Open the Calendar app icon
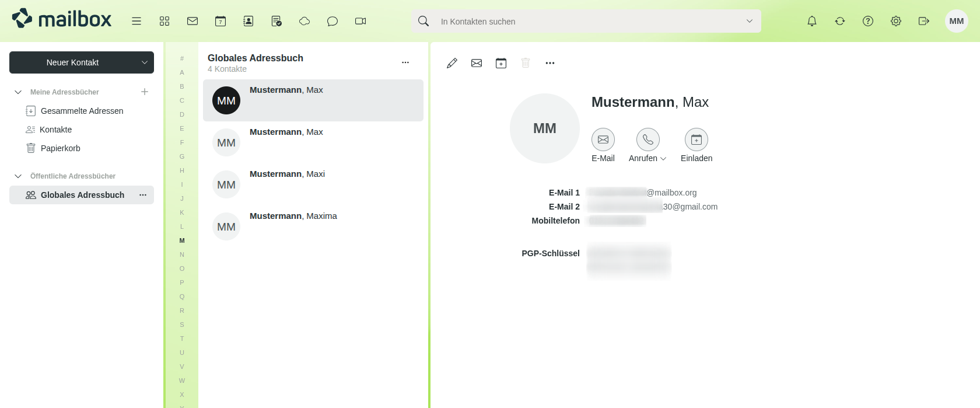The width and height of the screenshot is (980, 408). tap(220, 21)
